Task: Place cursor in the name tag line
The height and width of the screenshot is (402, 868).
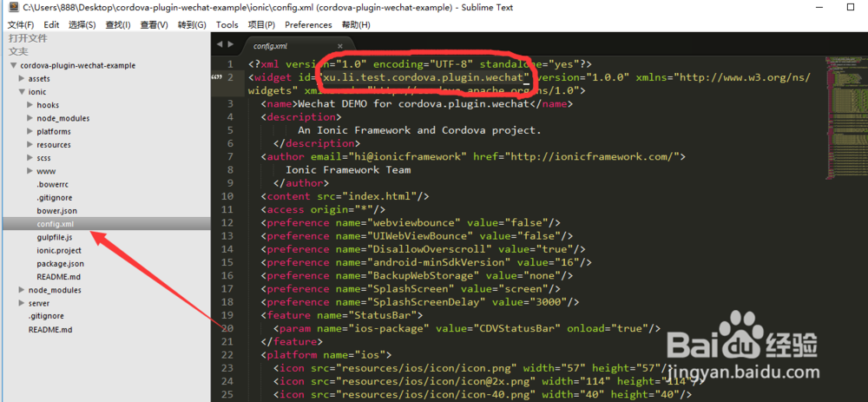Action: (x=417, y=103)
